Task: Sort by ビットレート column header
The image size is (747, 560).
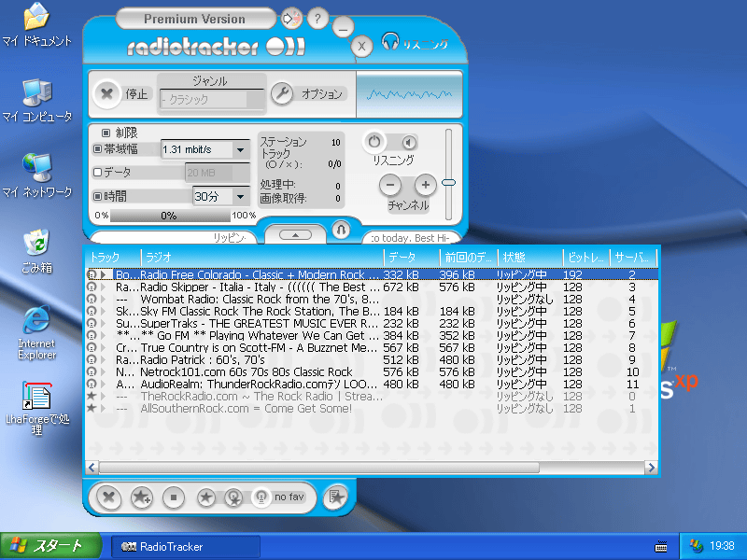Action: (586, 258)
